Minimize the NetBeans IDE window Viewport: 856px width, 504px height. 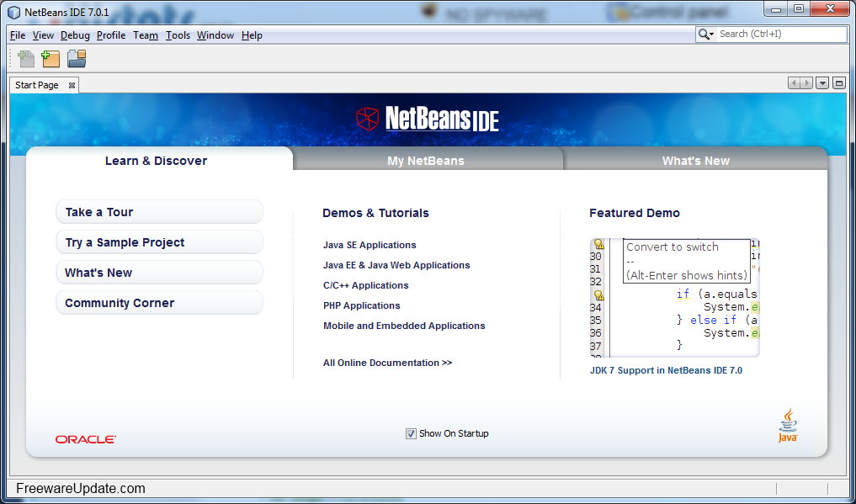[x=775, y=8]
